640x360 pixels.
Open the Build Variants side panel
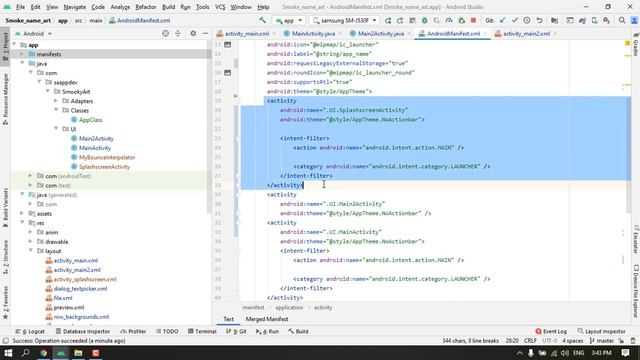pos(5,207)
